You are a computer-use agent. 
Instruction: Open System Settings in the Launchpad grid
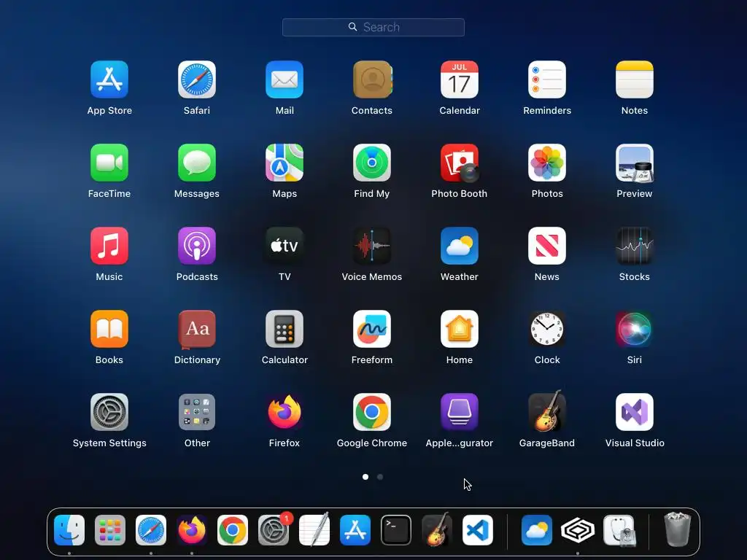109,412
